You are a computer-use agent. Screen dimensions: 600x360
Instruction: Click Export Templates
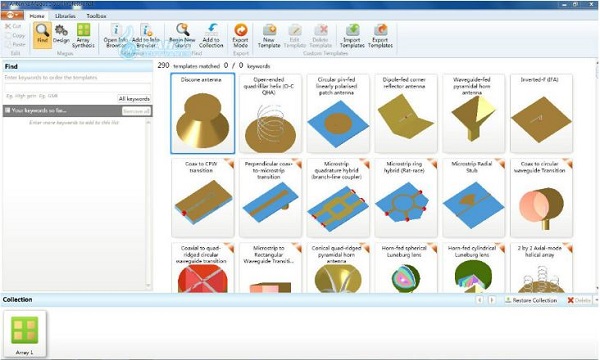pyautogui.click(x=380, y=35)
